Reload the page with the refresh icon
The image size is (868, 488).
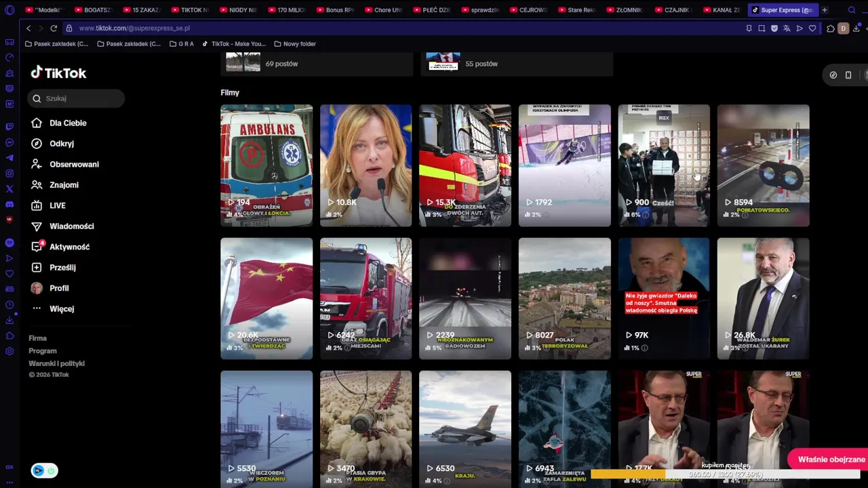(x=54, y=28)
